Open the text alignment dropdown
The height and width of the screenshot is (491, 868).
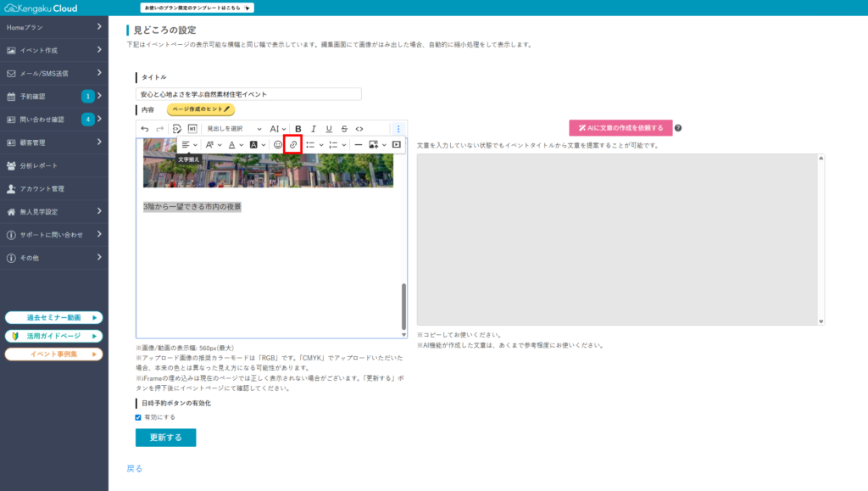pos(189,145)
